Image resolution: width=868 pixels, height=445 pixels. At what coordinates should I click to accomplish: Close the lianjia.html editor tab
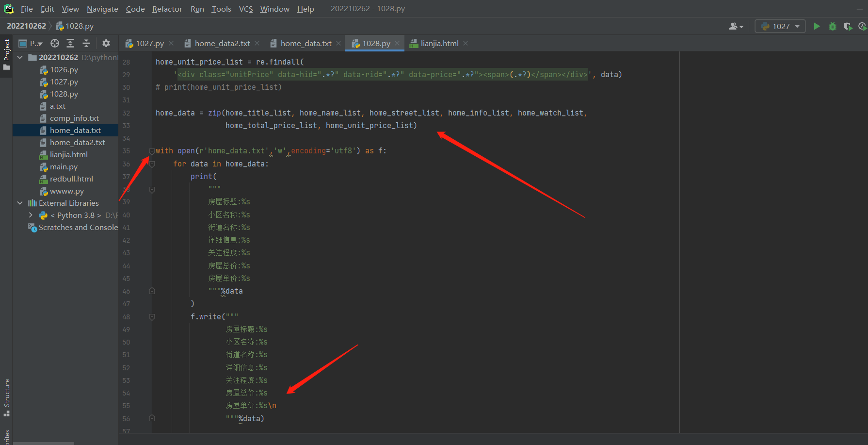pyautogui.click(x=466, y=43)
